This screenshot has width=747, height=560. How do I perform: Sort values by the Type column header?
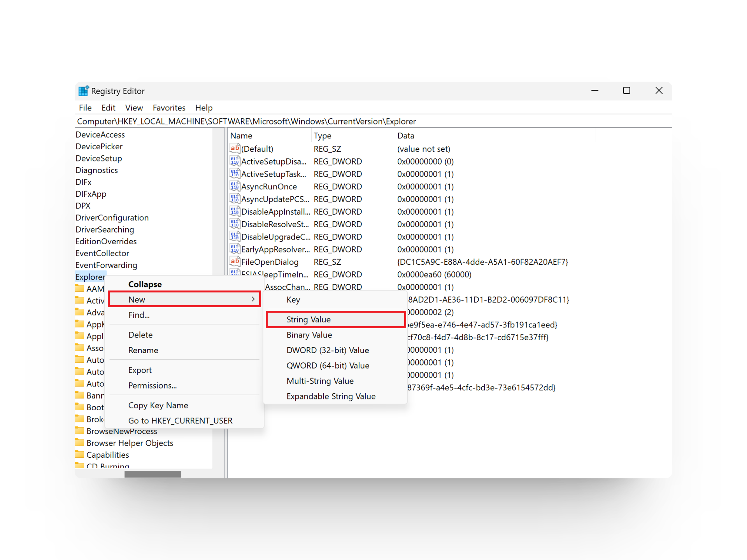[x=323, y=135]
